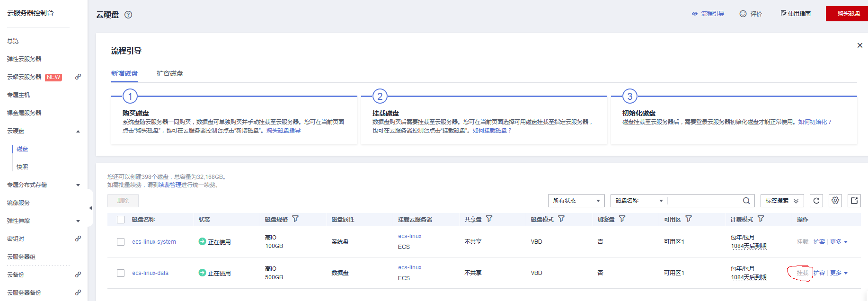Click status icon for ecs-linux-data
Image resolution: width=868 pixels, height=301 pixels.
202,273
